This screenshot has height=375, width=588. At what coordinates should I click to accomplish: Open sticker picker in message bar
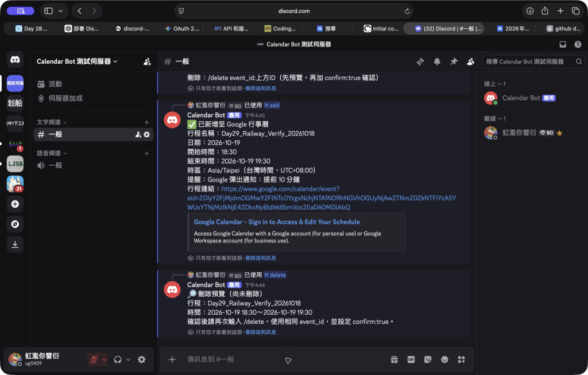click(428, 359)
